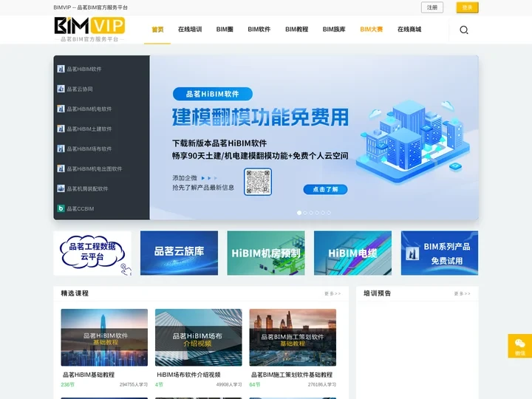Open HiBIM电缆 tile

[x=353, y=253]
